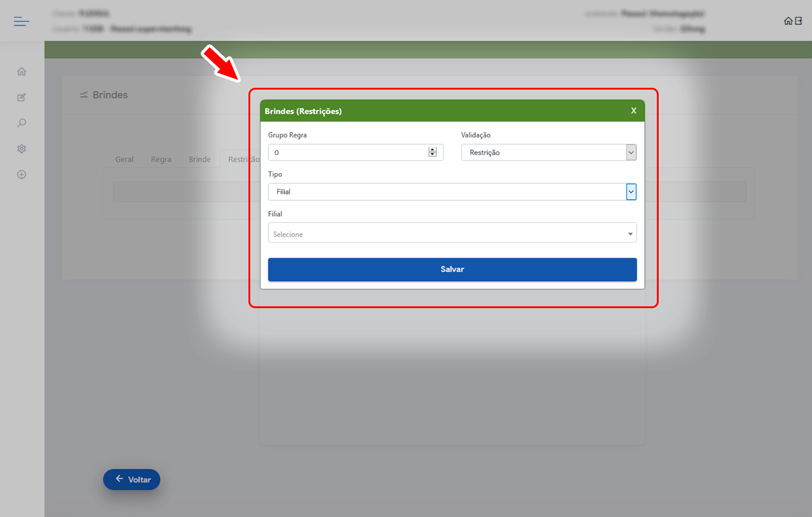Image resolution: width=812 pixels, height=517 pixels.
Task: Switch to the Brinde tab
Action: [x=200, y=159]
